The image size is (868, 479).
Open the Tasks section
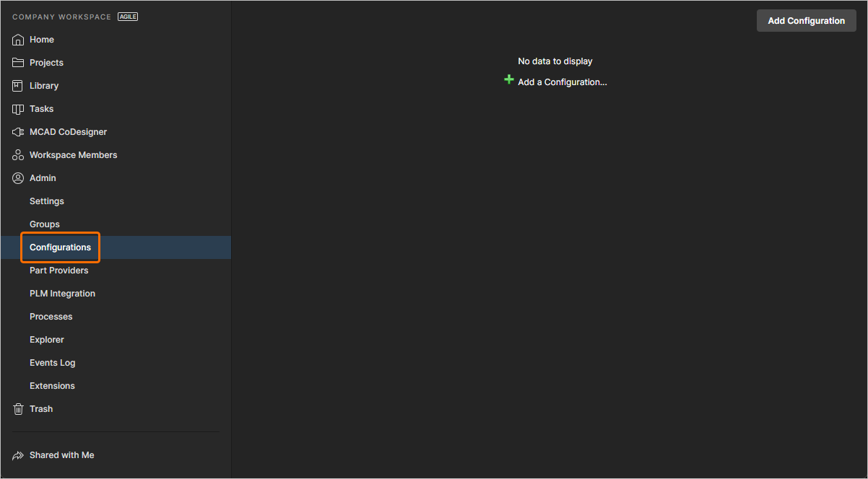tap(41, 109)
